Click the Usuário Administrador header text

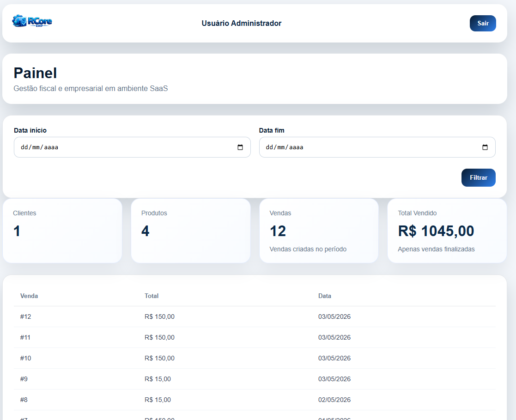242,24
